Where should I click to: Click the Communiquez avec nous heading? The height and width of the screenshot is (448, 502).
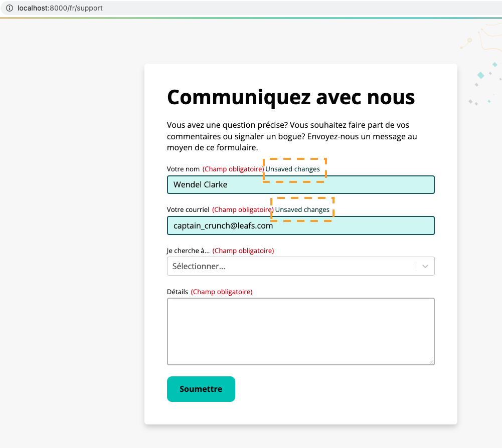[291, 97]
